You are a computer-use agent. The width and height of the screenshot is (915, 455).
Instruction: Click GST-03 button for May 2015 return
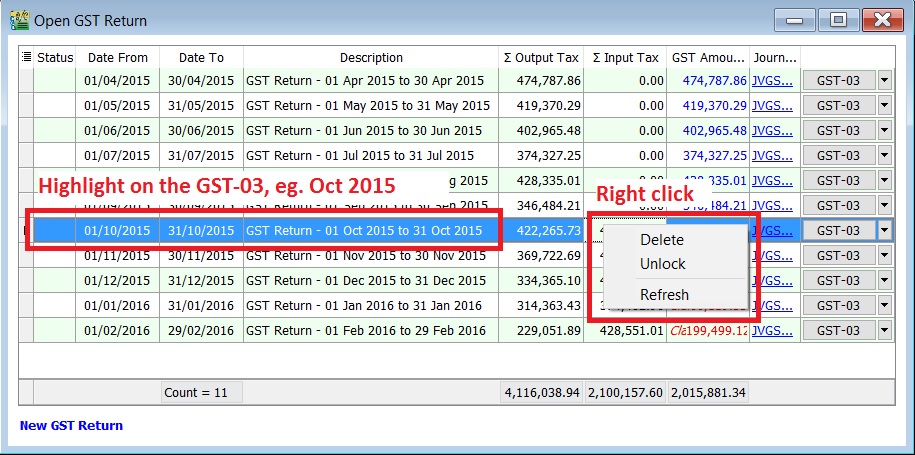(x=839, y=106)
